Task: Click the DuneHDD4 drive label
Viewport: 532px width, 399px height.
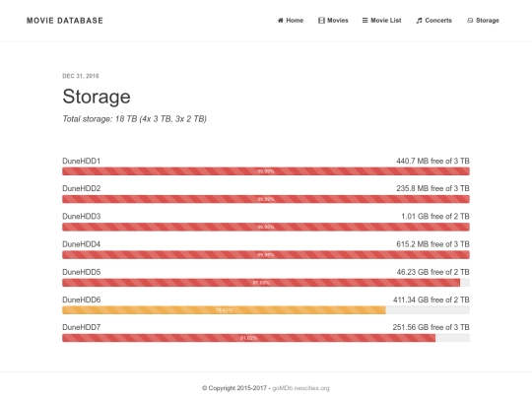Action: pos(82,244)
